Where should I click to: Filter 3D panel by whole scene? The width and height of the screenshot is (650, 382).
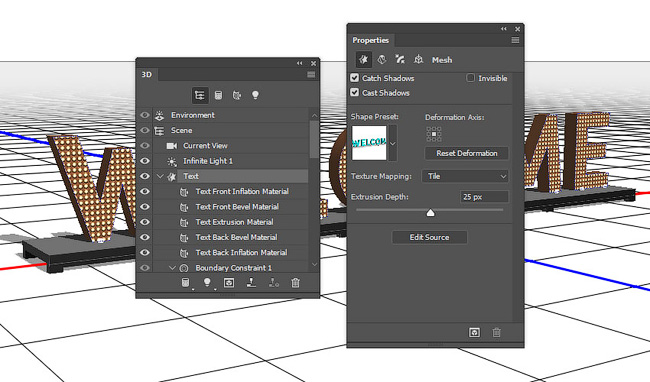[x=200, y=95]
